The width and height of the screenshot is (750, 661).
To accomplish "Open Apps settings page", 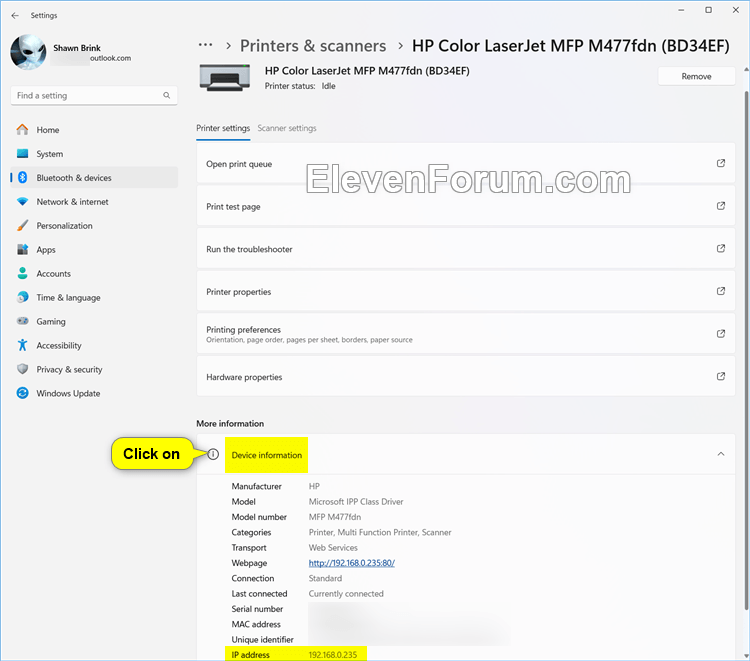I will pos(94,249).
